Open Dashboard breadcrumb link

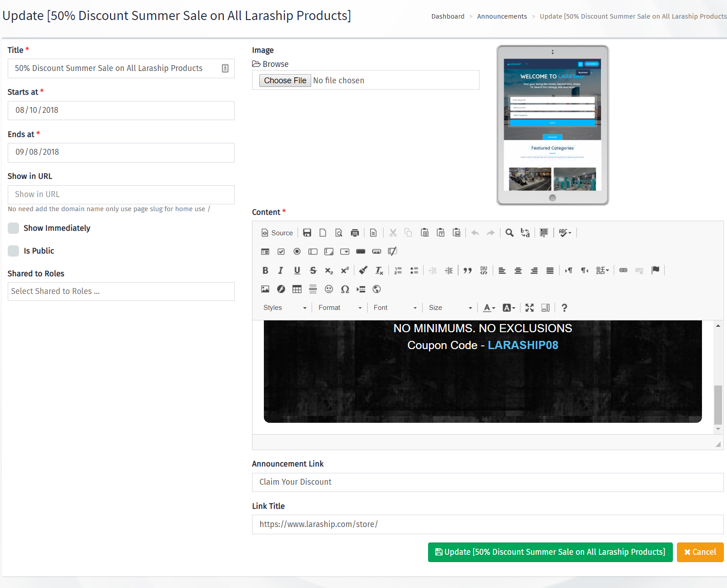[448, 16]
